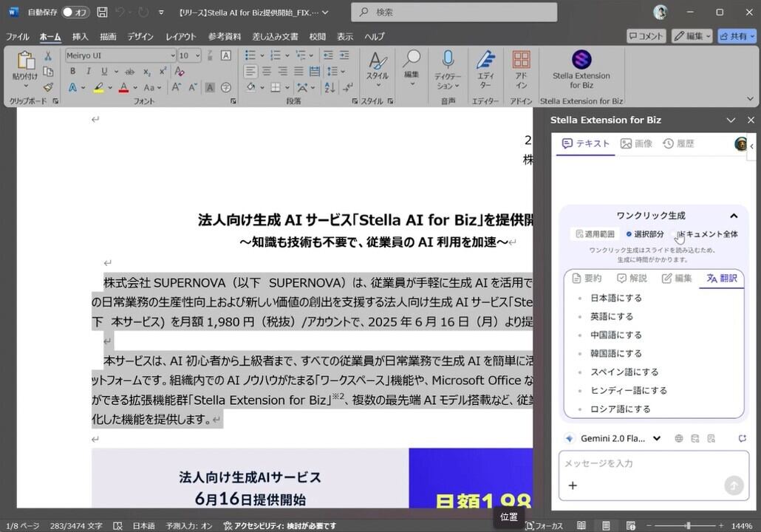Image resolution: width=761 pixels, height=532 pixels.
Task: Choose 英語にする translation option
Action: [612, 316]
